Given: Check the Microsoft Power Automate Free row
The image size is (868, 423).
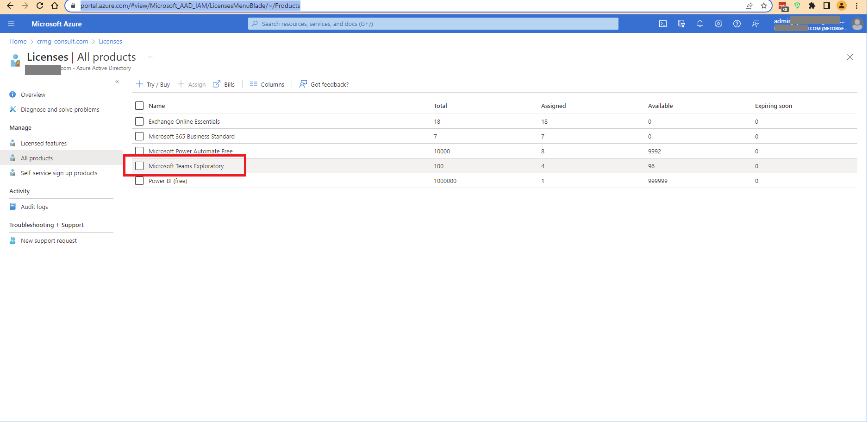Looking at the screenshot, I should (139, 151).
